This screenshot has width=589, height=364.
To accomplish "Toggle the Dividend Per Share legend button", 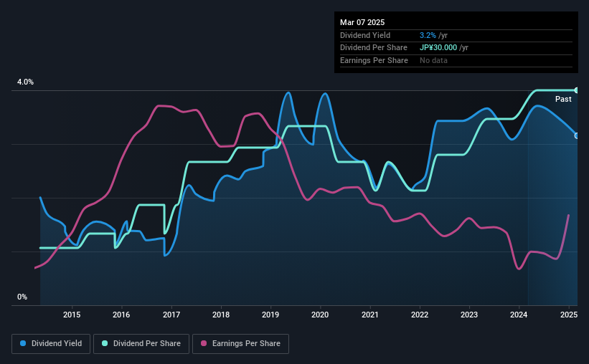I will coord(141,344).
